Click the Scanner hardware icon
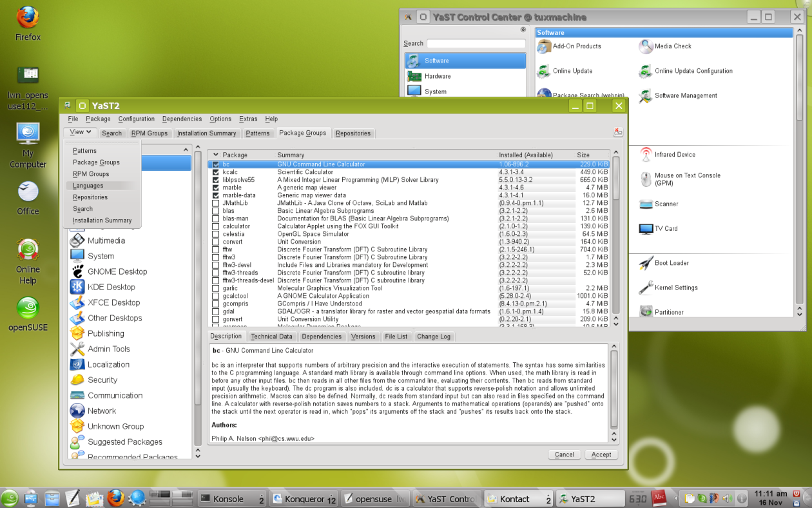The height and width of the screenshot is (508, 812). [646, 204]
